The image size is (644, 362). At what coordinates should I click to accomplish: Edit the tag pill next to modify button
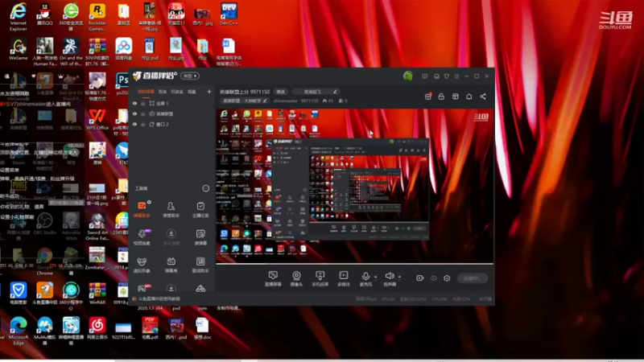(x=316, y=92)
